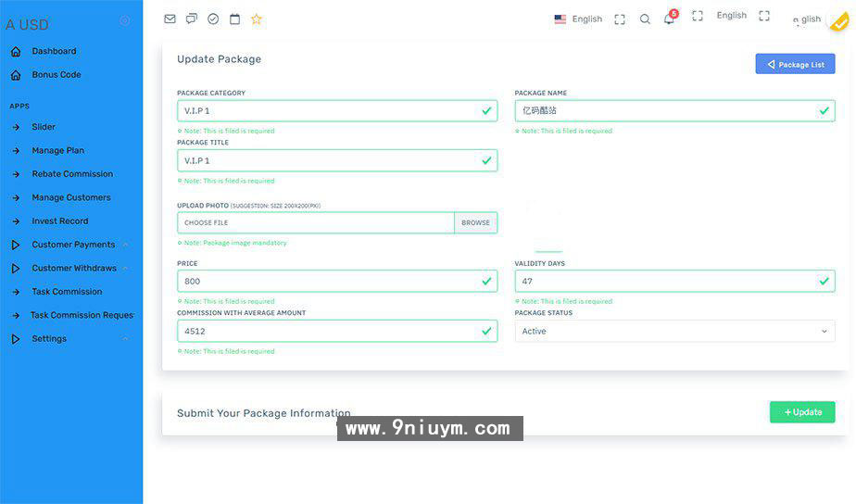The image size is (856, 504).
Task: Open notifications bell with red badge
Action: point(669,19)
